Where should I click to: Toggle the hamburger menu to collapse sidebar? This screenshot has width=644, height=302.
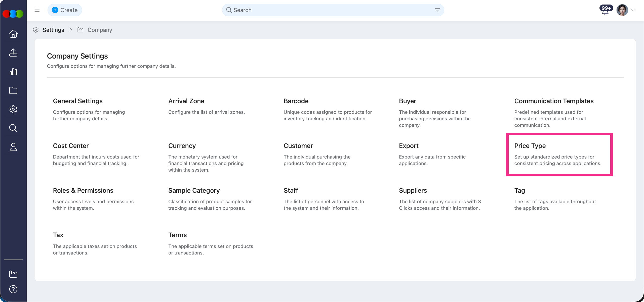[37, 10]
